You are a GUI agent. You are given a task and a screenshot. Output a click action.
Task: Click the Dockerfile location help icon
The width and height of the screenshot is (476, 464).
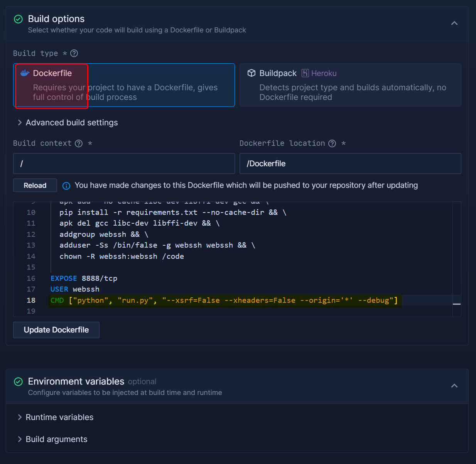click(x=332, y=143)
